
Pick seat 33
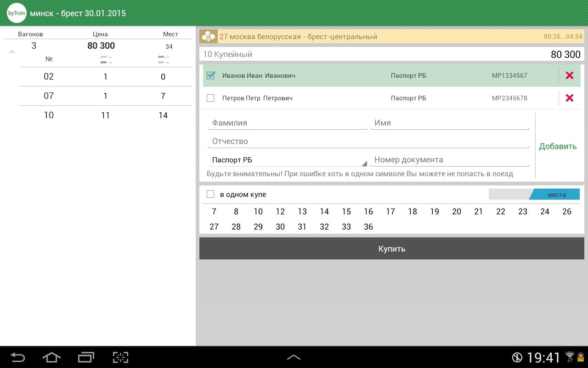[346, 227]
